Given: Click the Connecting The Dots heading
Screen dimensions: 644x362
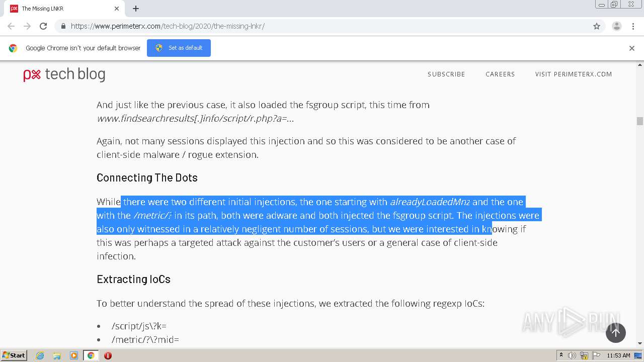Looking at the screenshot, I should coord(147,178).
